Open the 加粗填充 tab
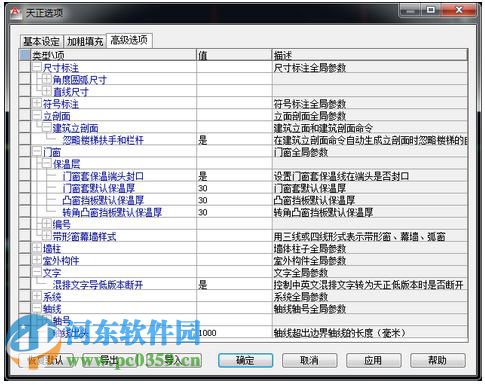Image resolution: width=485 pixels, height=385 pixels. tap(85, 42)
